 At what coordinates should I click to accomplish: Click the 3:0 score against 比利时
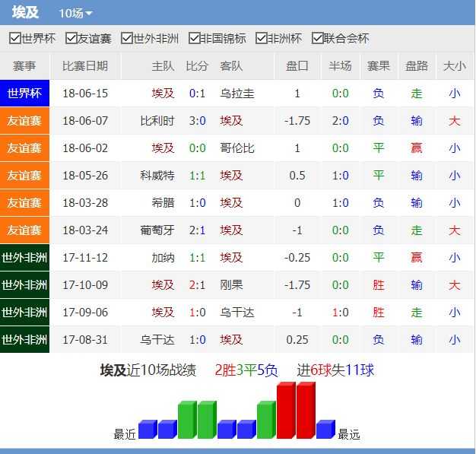click(x=197, y=121)
